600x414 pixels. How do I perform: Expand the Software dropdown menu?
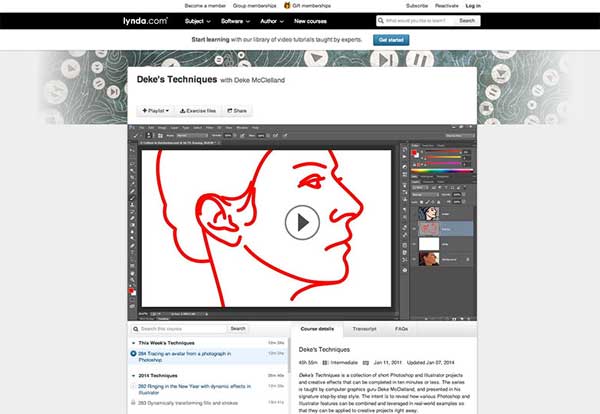click(x=235, y=21)
